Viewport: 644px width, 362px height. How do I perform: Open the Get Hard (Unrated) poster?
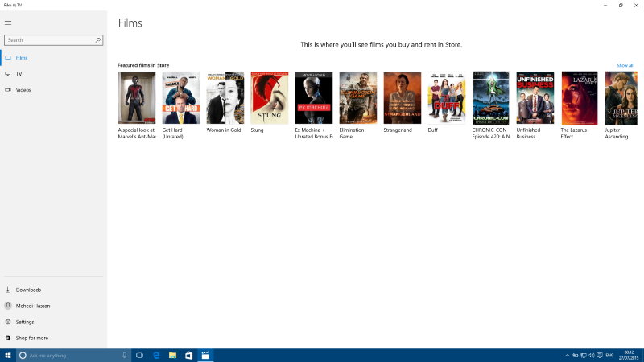[180, 98]
